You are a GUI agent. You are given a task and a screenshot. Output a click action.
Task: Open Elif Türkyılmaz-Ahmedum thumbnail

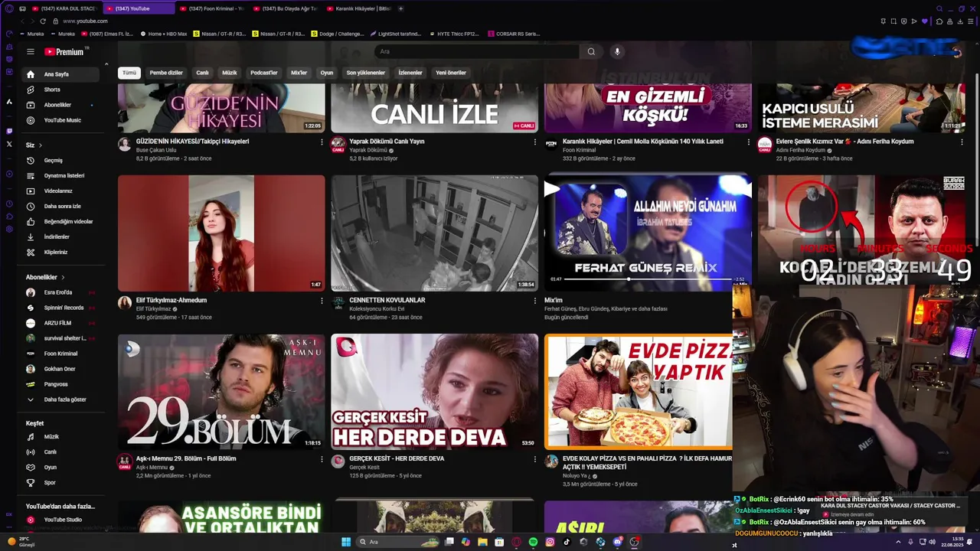click(x=221, y=233)
